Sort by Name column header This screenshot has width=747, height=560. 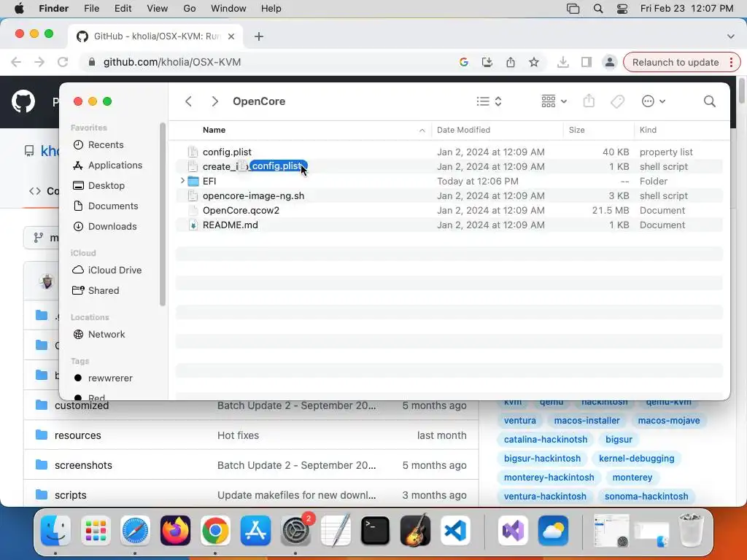pos(214,130)
